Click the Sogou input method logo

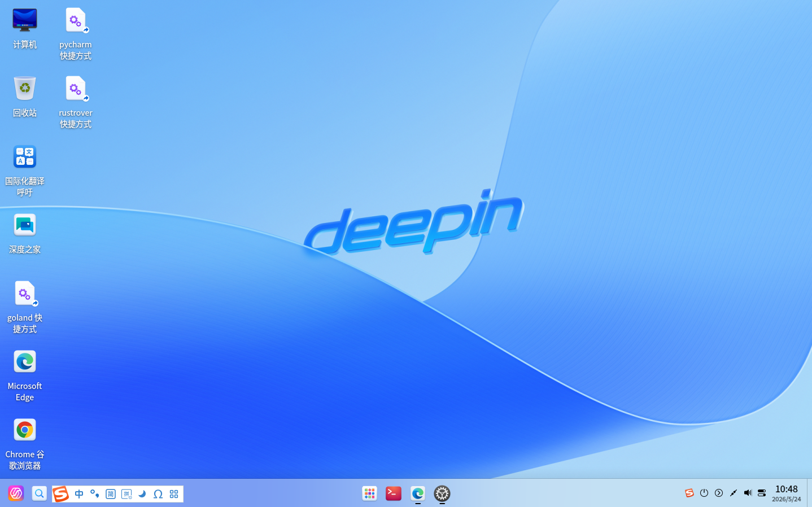point(60,494)
